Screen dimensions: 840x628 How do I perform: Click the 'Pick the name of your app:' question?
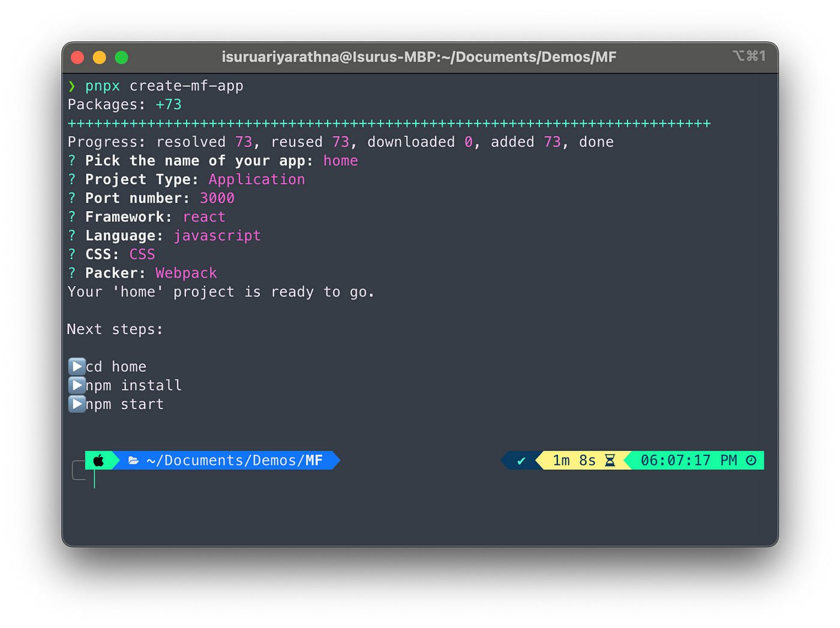[x=199, y=161]
